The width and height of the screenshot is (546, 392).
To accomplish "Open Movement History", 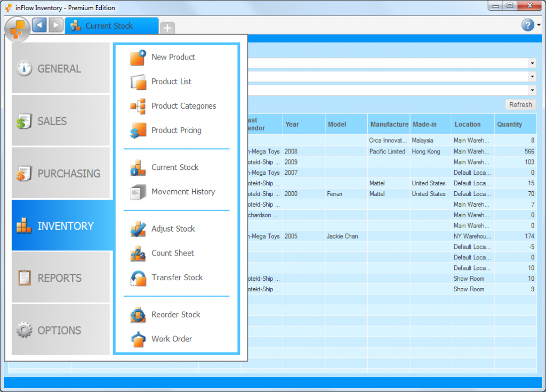I will pos(137,191).
